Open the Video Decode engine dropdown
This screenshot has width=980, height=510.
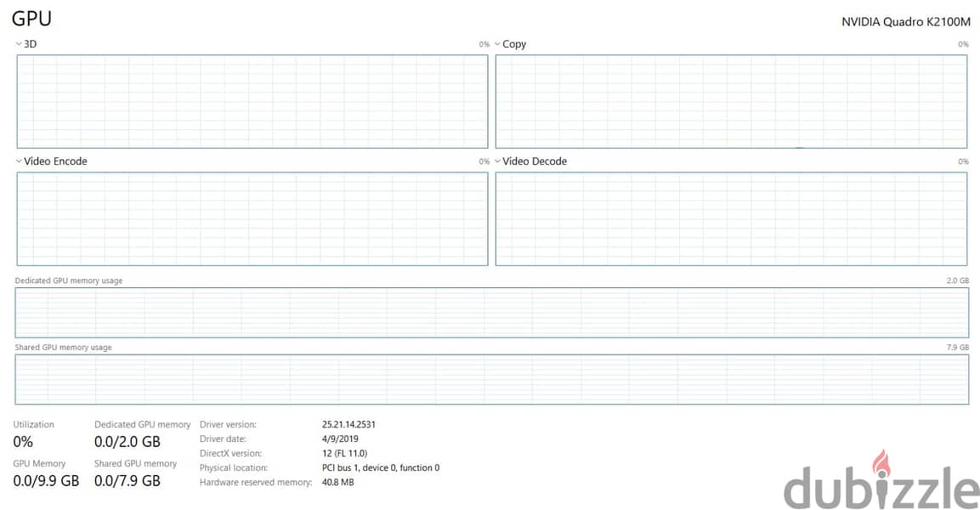coord(497,161)
